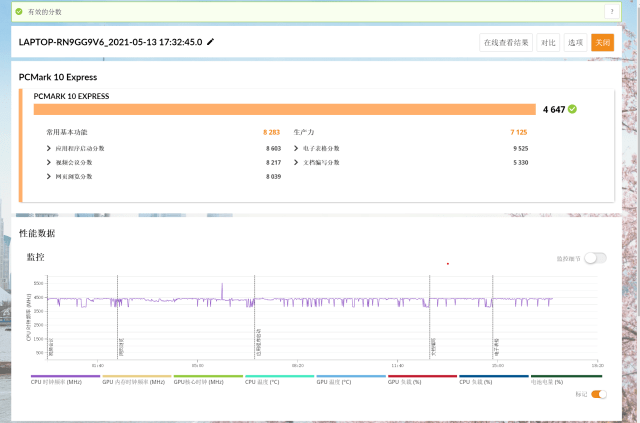Viewport: 640px width, 423px height.
Task: Click the 5500 y-axis label
Action: 38,283
